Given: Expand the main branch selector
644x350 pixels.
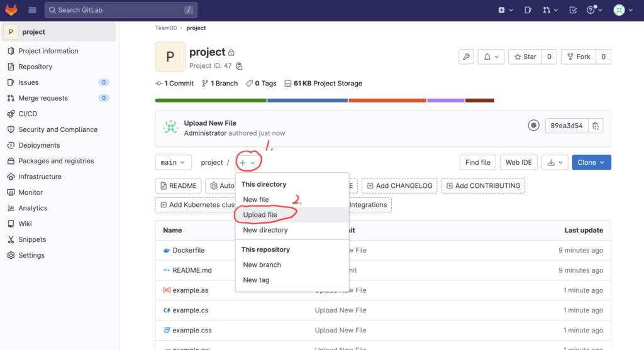Looking at the screenshot, I should click(x=173, y=162).
